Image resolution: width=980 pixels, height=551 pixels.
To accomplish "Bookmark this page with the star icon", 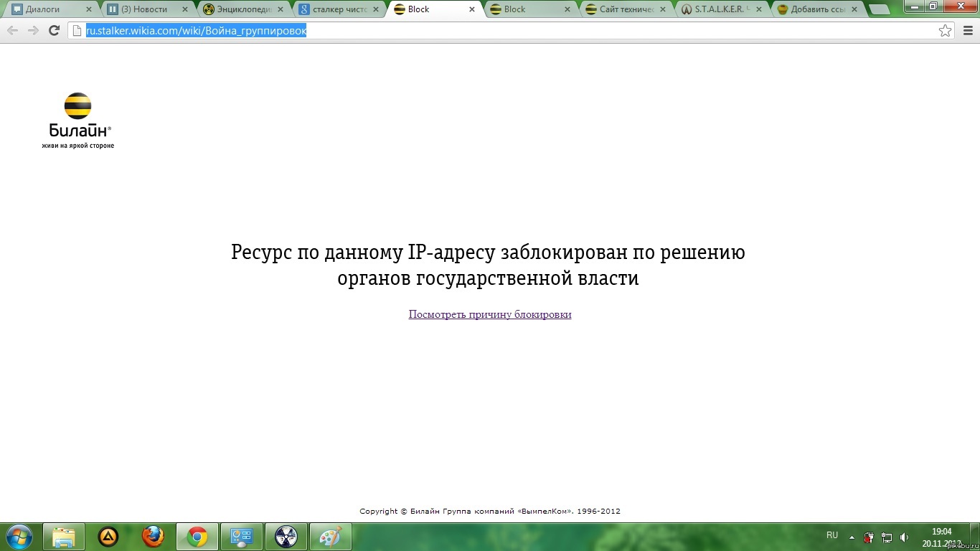I will click(x=946, y=30).
